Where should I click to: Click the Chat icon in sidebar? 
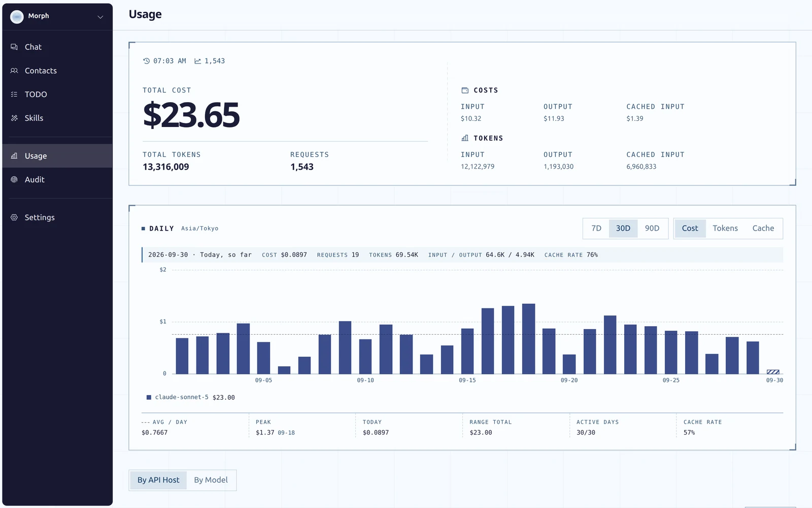pyautogui.click(x=14, y=47)
